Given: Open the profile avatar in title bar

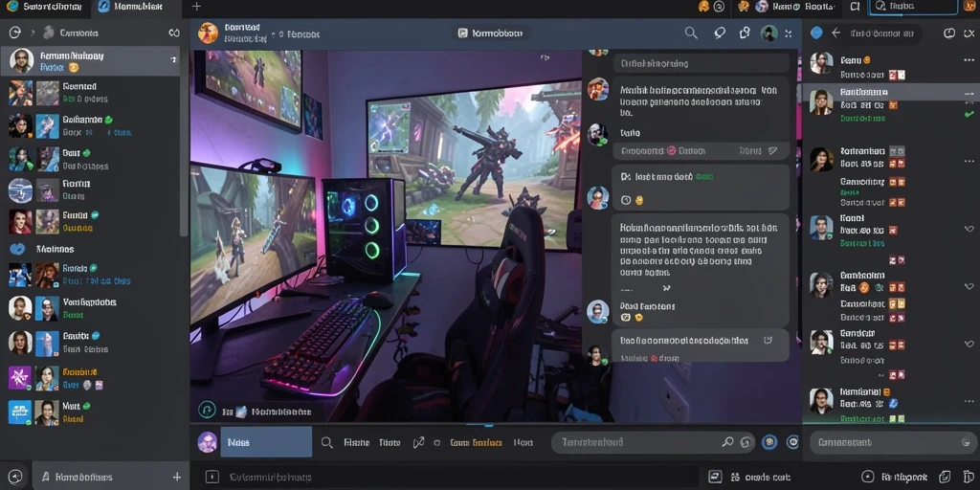Looking at the screenshot, I should pos(761,7).
